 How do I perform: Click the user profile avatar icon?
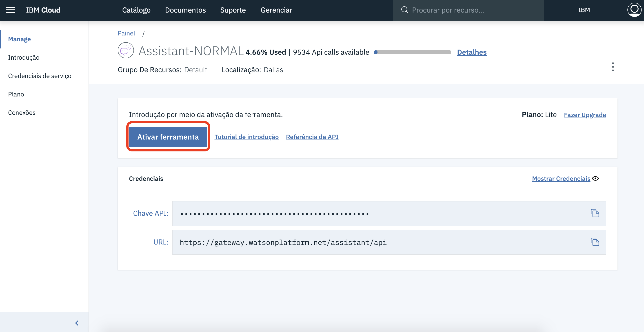click(x=634, y=10)
